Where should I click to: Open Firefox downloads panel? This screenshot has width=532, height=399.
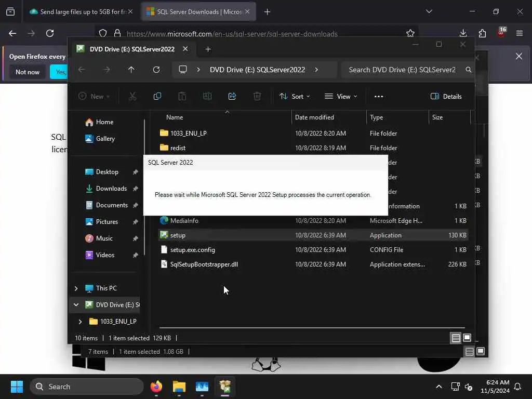pyautogui.click(x=463, y=33)
